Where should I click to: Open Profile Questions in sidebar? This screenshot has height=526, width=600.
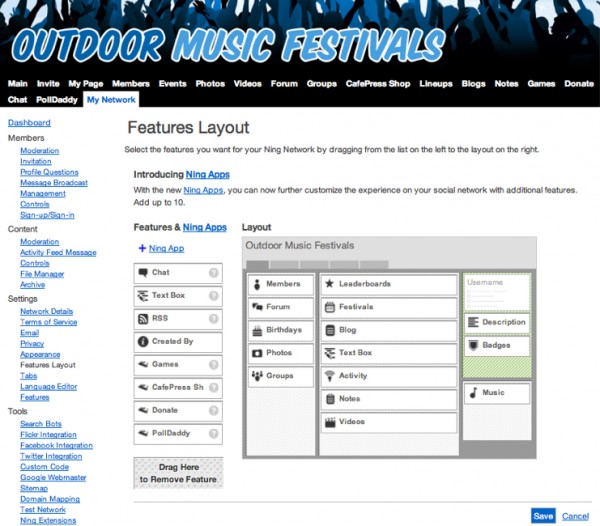[x=49, y=172]
